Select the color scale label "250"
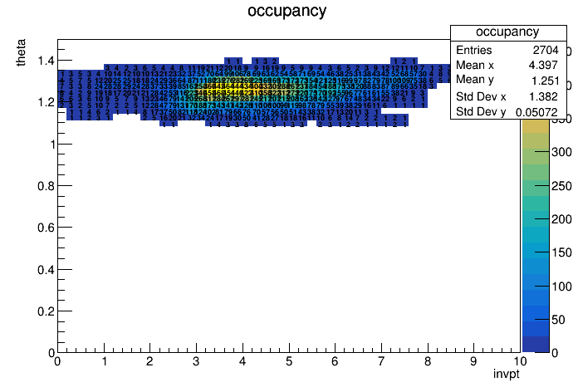This screenshot has width=578, height=392. [561, 185]
